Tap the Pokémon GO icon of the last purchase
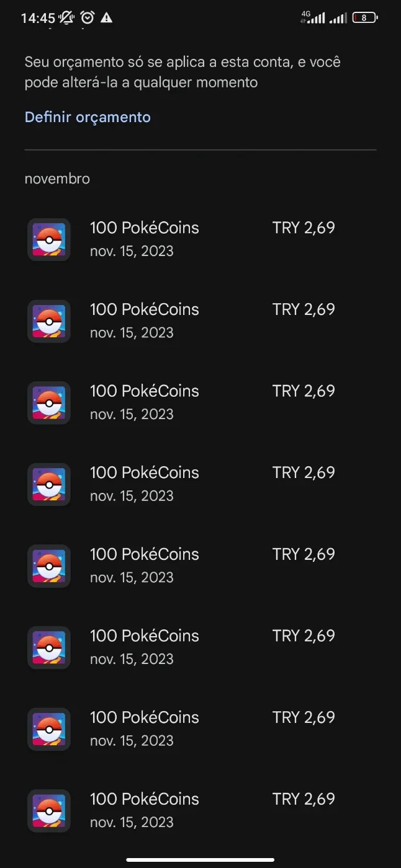 48,811
